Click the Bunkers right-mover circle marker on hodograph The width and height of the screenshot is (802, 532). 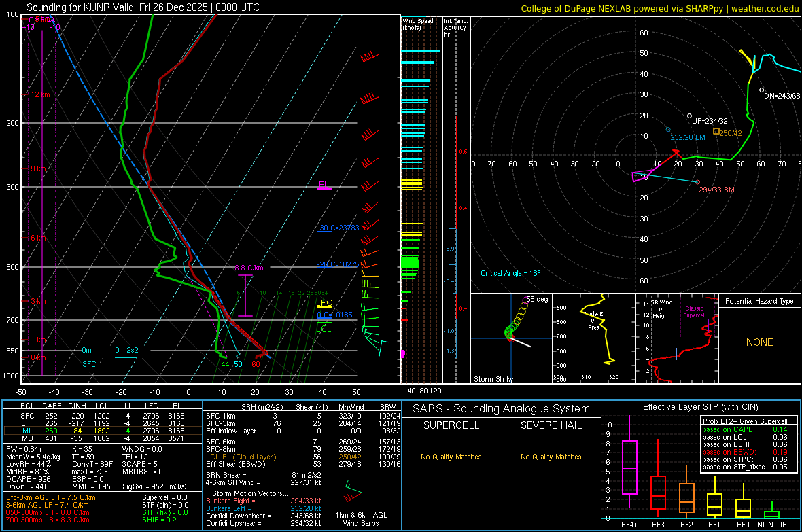coord(697,182)
